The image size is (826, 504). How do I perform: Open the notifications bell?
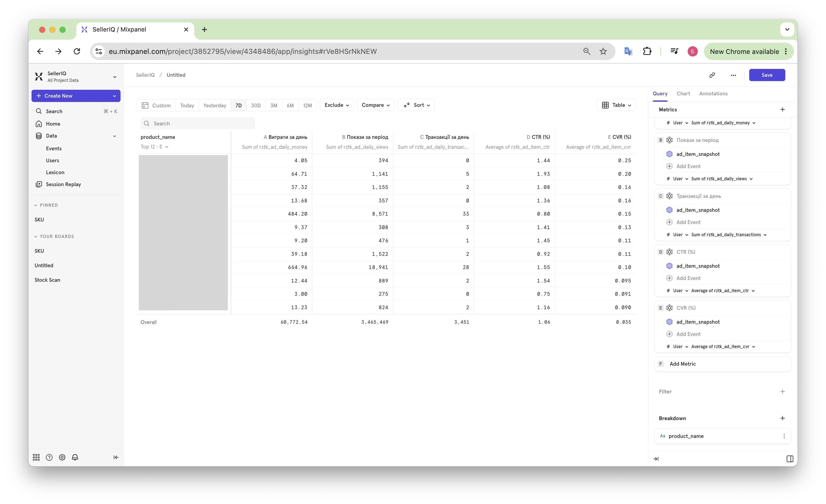tap(75, 457)
